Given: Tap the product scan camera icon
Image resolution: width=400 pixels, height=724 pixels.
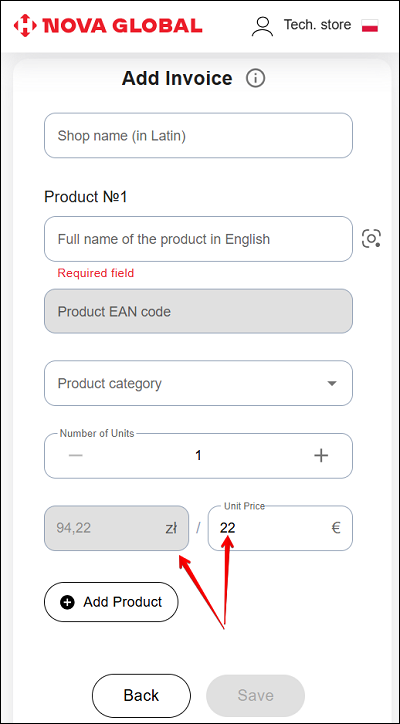Looking at the screenshot, I should [x=371, y=238].
